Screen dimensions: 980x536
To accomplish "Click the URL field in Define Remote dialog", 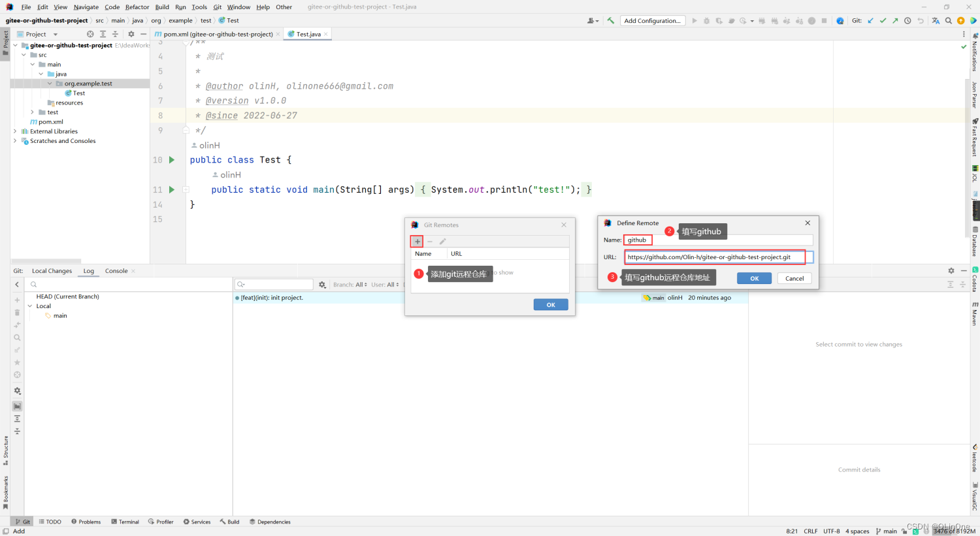I will click(x=719, y=257).
